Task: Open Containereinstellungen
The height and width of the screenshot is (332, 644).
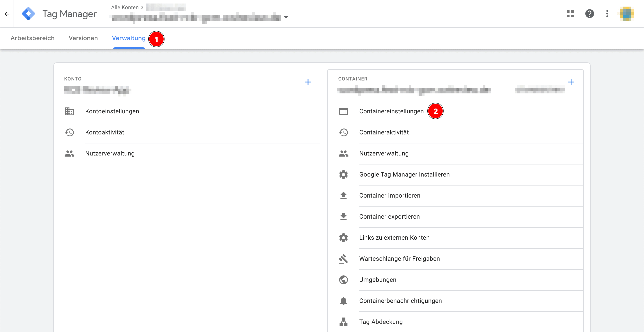Action: (391, 111)
